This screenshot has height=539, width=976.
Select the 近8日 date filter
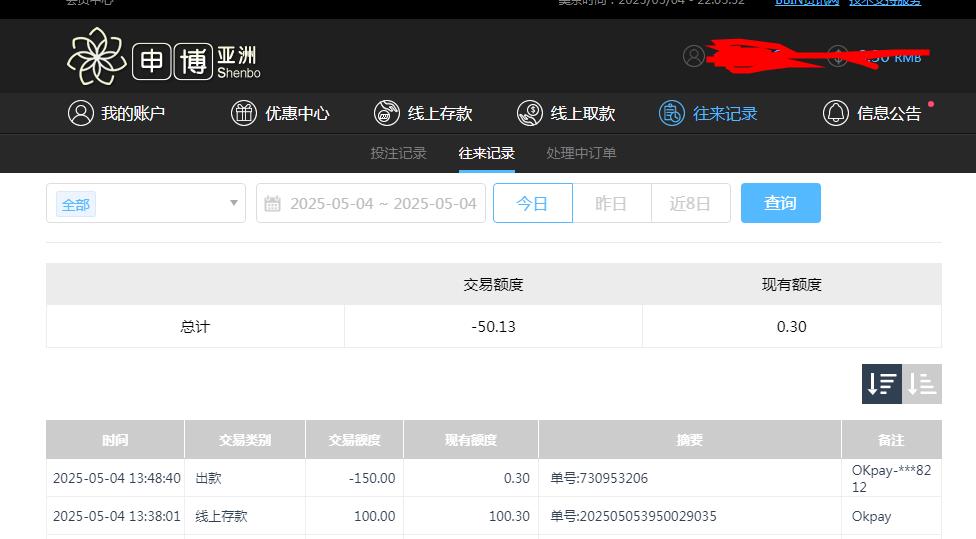click(690, 203)
